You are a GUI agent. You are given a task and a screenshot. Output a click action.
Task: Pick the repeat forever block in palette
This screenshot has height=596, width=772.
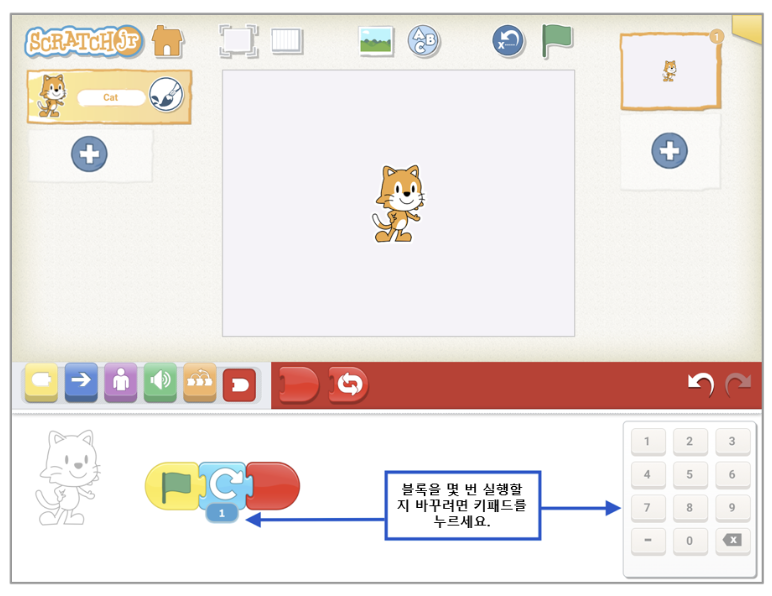point(348,384)
